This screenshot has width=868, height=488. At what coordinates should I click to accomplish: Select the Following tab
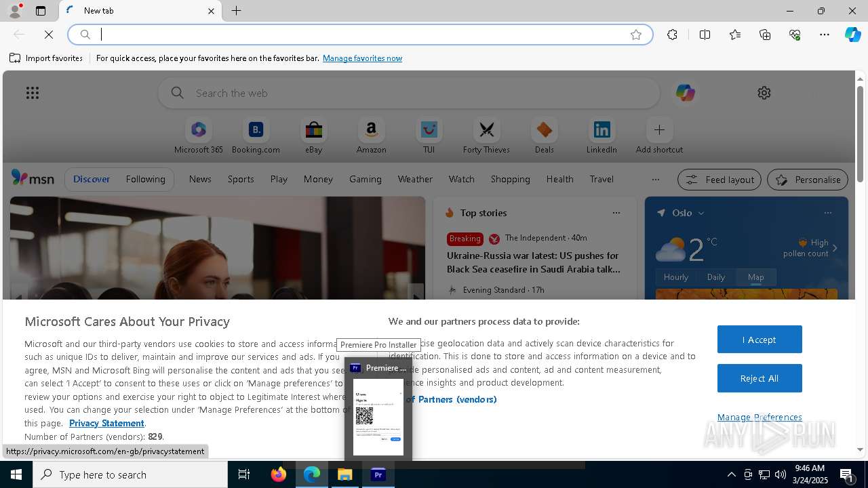point(145,179)
